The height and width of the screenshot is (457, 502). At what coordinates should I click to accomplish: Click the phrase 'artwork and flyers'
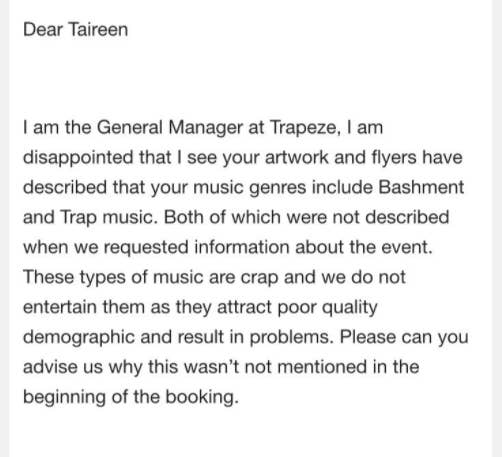(341, 158)
